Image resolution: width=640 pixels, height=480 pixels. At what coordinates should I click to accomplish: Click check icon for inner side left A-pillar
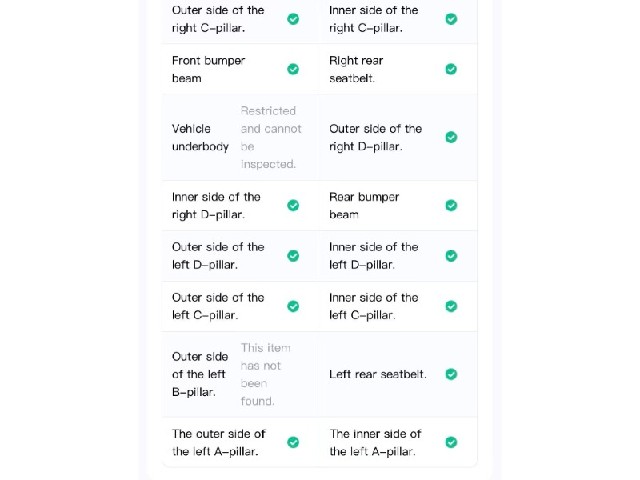pos(451,442)
